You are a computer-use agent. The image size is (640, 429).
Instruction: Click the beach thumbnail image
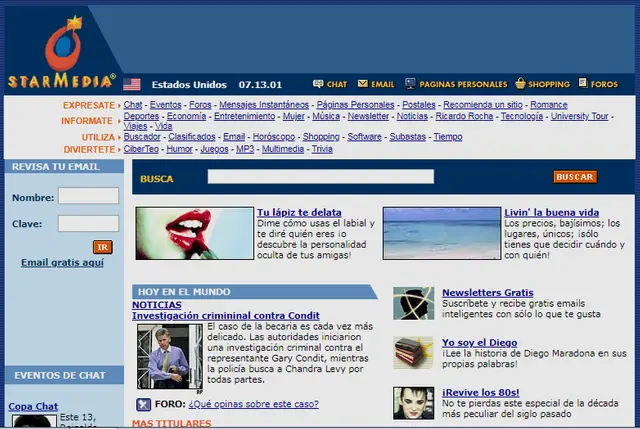tap(442, 233)
